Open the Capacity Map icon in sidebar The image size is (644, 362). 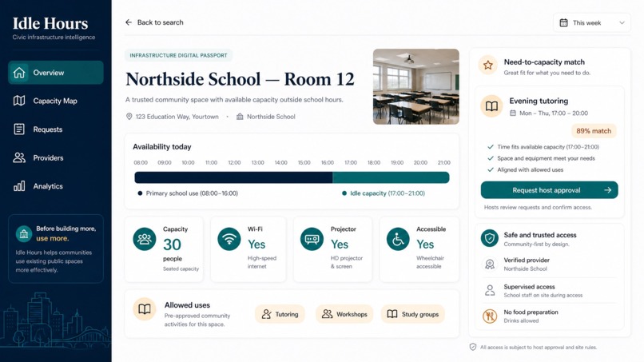(19, 101)
